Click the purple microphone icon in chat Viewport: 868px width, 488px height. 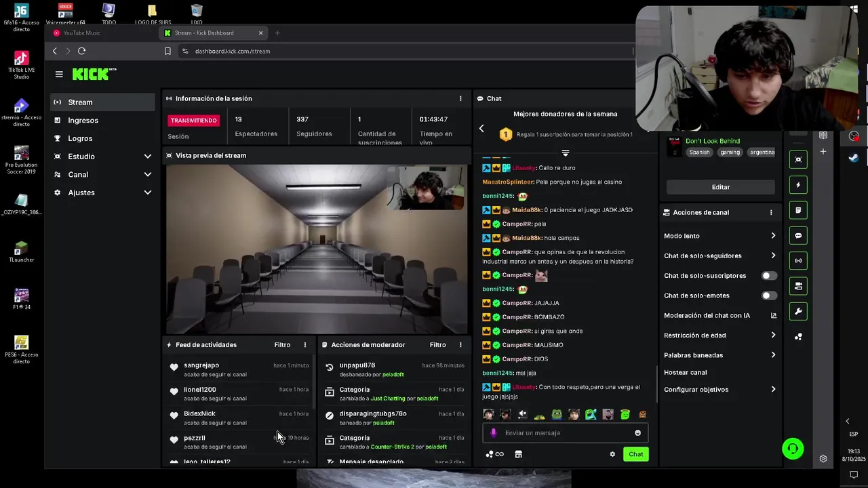click(493, 433)
